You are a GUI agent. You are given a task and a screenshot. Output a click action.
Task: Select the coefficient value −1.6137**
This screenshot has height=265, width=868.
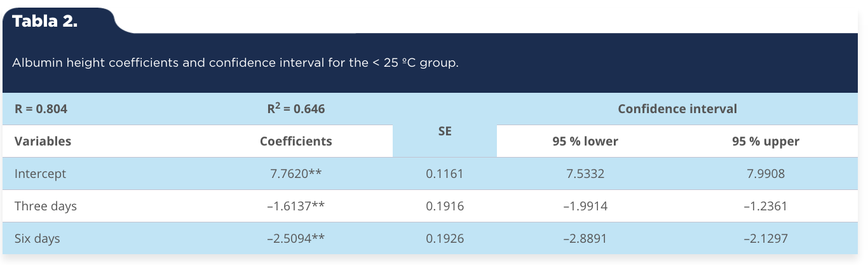tap(296, 206)
